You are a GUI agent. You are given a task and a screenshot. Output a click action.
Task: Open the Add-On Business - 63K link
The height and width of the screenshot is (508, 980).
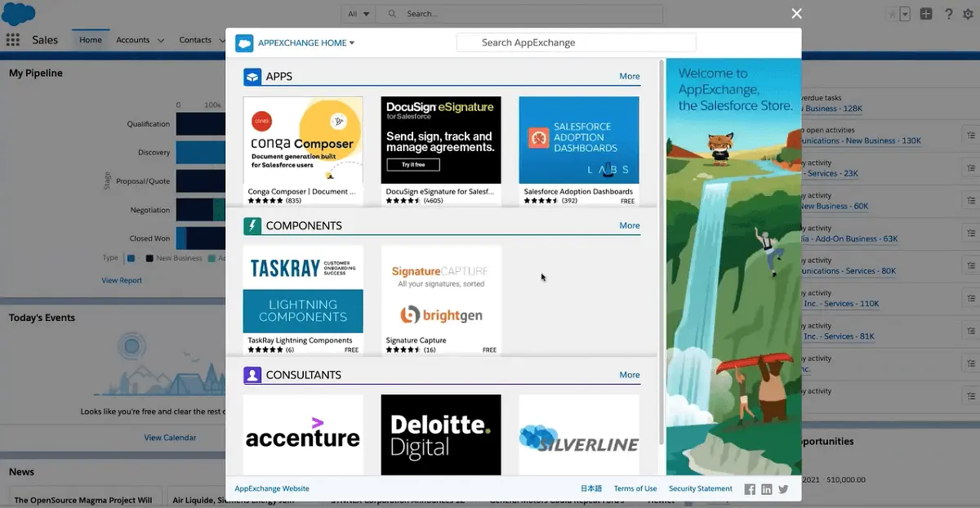(x=850, y=238)
